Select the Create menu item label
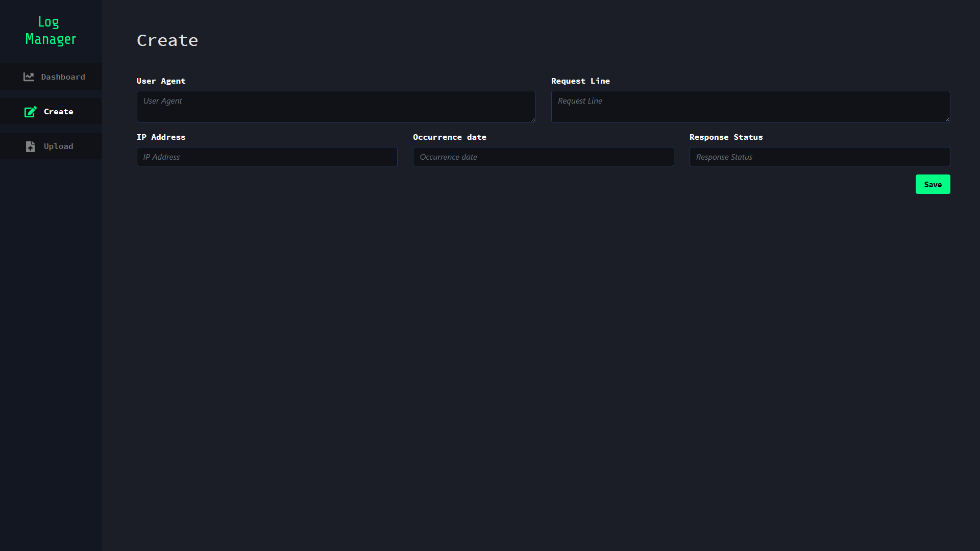This screenshot has height=551, width=980. (58, 112)
